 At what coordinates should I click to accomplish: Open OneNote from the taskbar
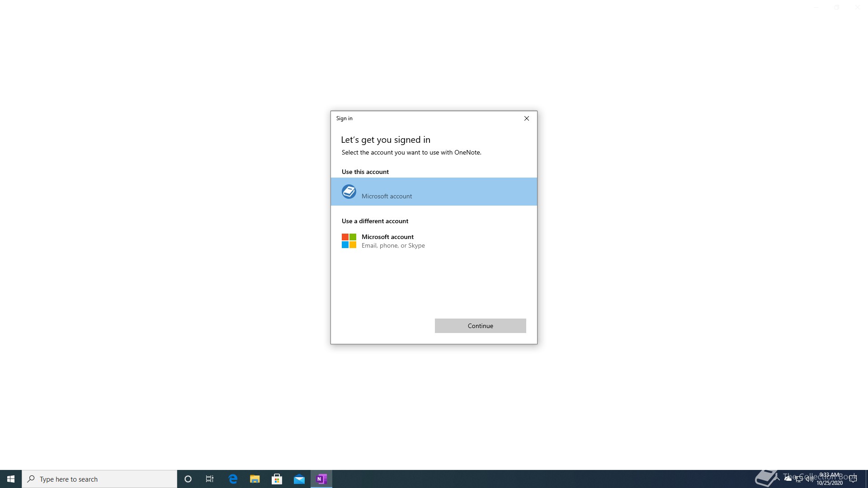[321, 479]
